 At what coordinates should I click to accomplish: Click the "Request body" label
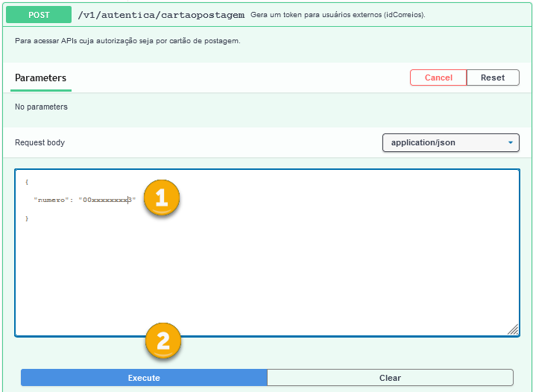[x=40, y=142]
